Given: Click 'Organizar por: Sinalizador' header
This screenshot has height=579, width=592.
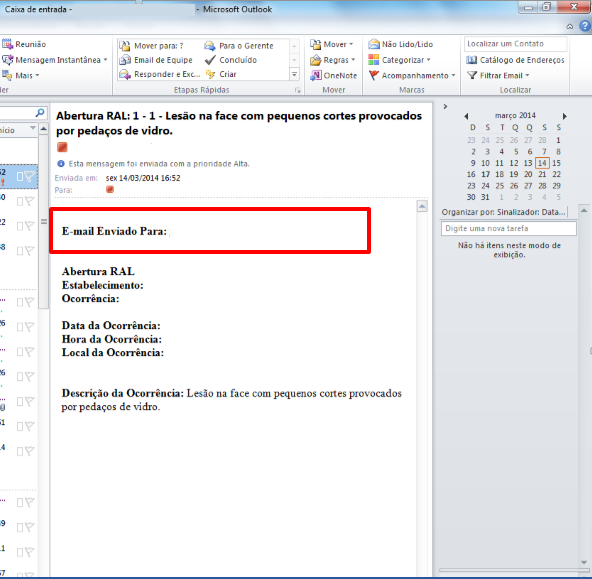Looking at the screenshot, I should pos(504,212).
